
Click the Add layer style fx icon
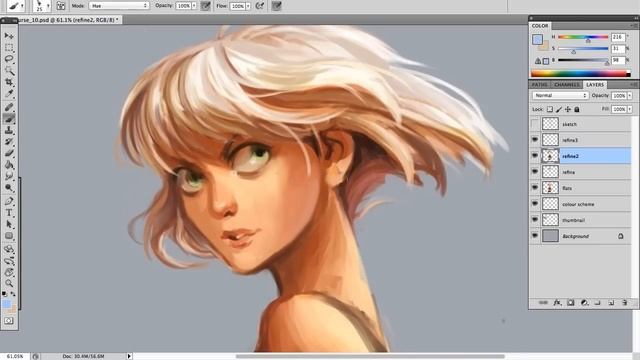coord(557,302)
